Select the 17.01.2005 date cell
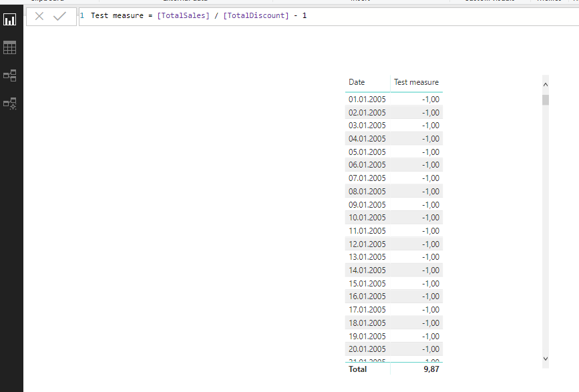This screenshot has width=579, height=392. pos(367,310)
